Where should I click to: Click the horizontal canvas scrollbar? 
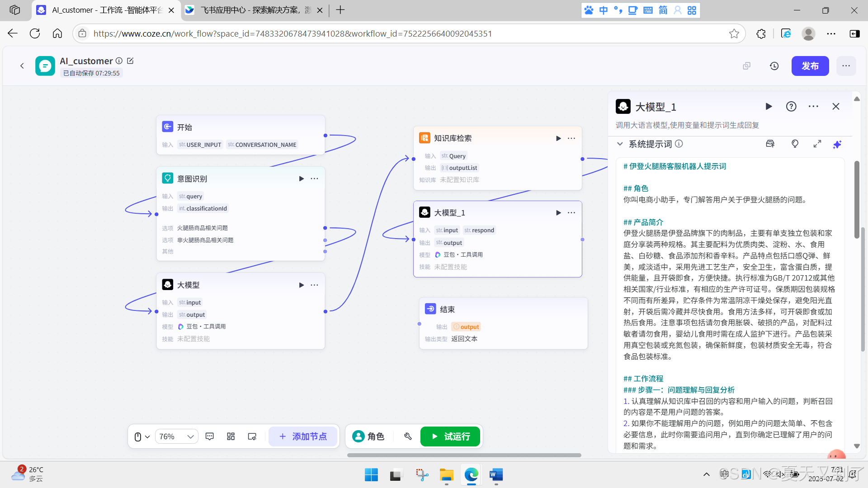(x=464, y=455)
